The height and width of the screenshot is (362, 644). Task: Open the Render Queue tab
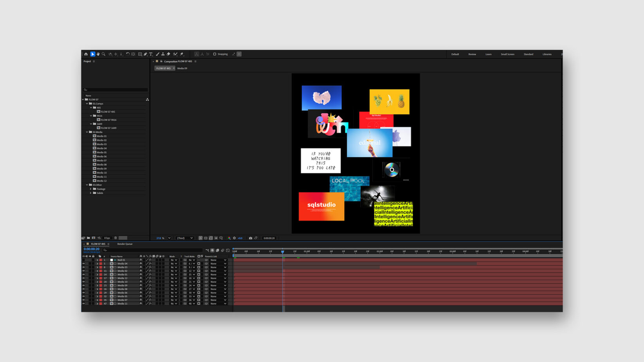125,244
